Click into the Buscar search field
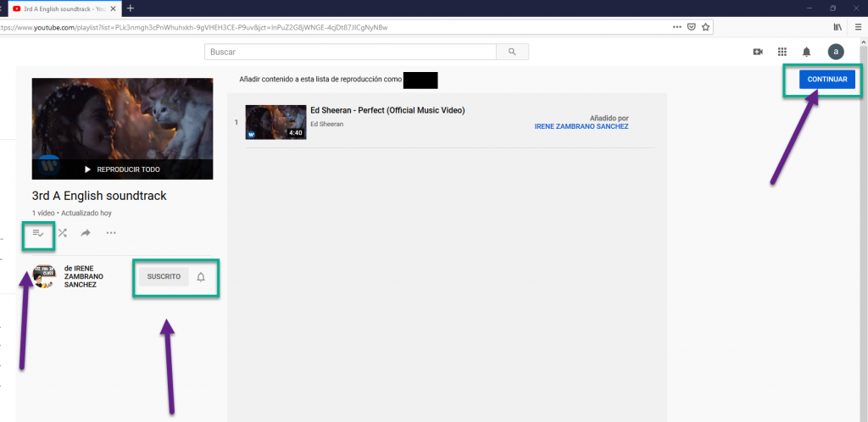 350,52
